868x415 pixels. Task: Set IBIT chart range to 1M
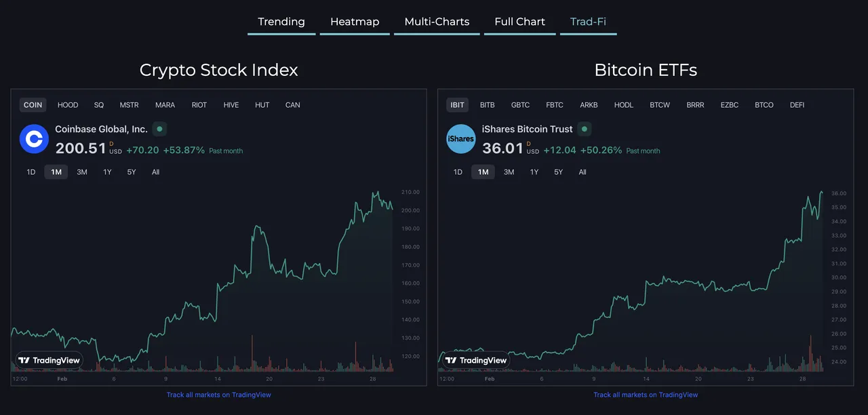(484, 172)
